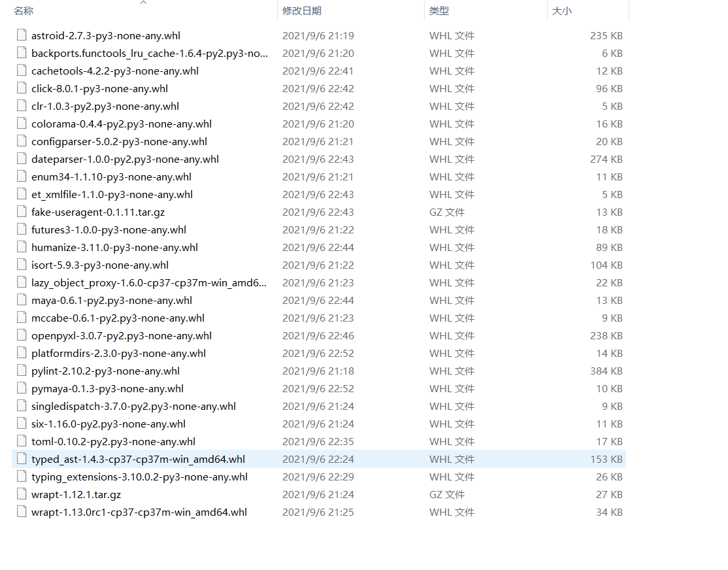728x570 pixels.
Task: Click the enum34-1.1.10 file icon
Action: [22, 176]
